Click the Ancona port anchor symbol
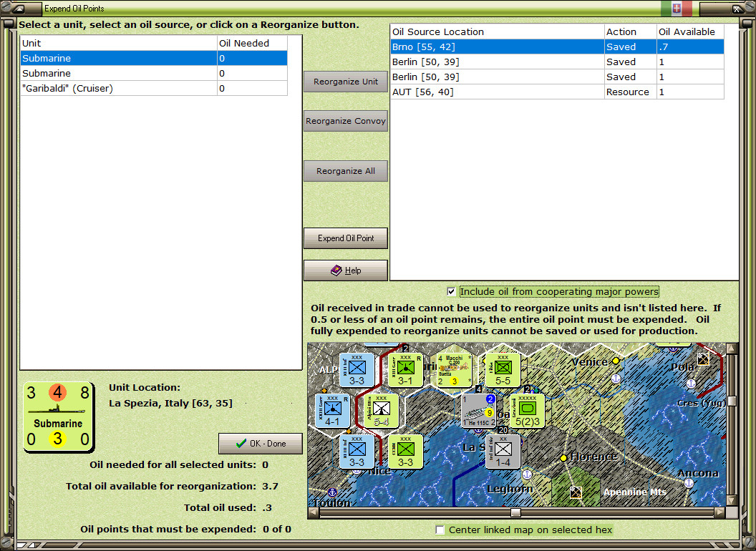The width and height of the screenshot is (756, 551). tap(689, 482)
